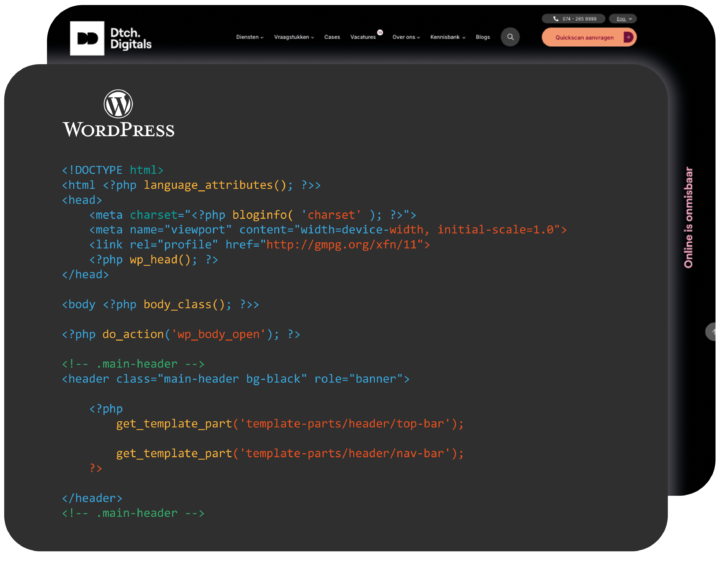
Task: Click the 'wp_head();' code text
Action: pyautogui.click(x=163, y=260)
